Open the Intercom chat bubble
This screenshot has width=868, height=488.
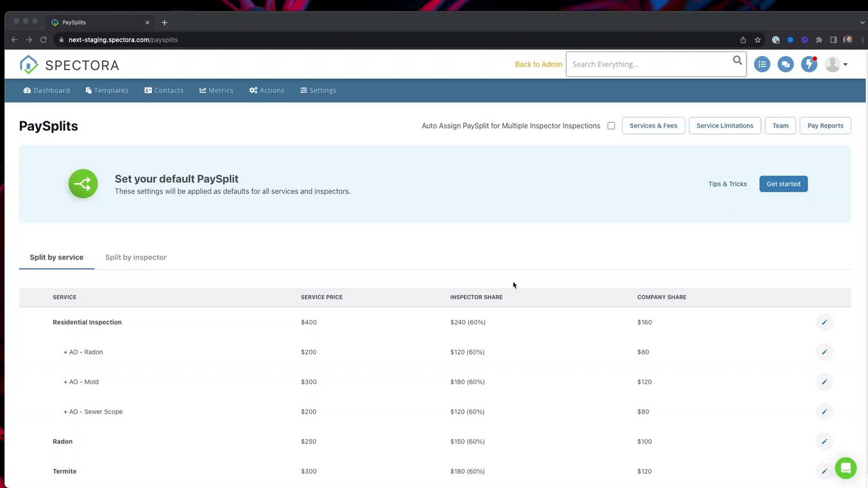tap(846, 468)
